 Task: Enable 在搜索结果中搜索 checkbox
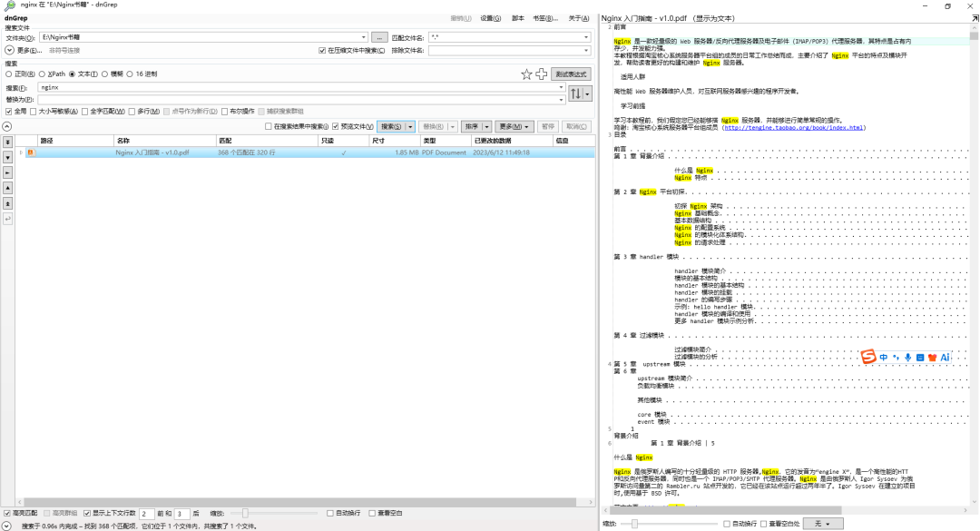coord(268,126)
